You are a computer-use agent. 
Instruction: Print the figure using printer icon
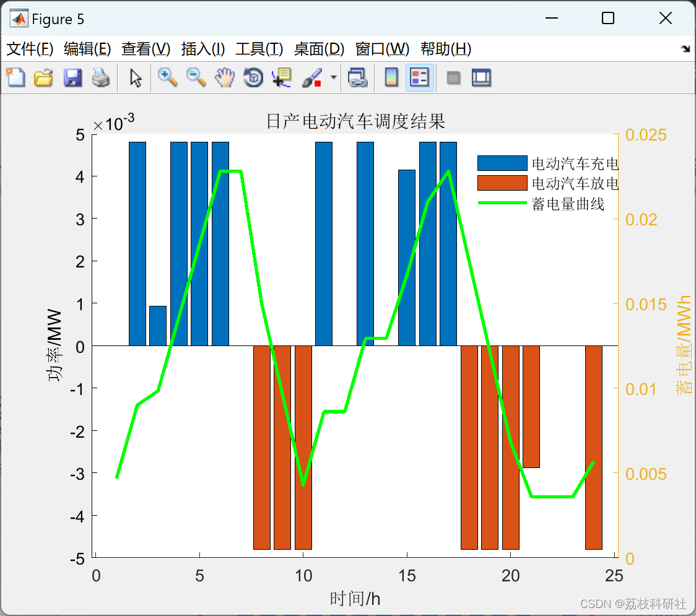(x=101, y=77)
